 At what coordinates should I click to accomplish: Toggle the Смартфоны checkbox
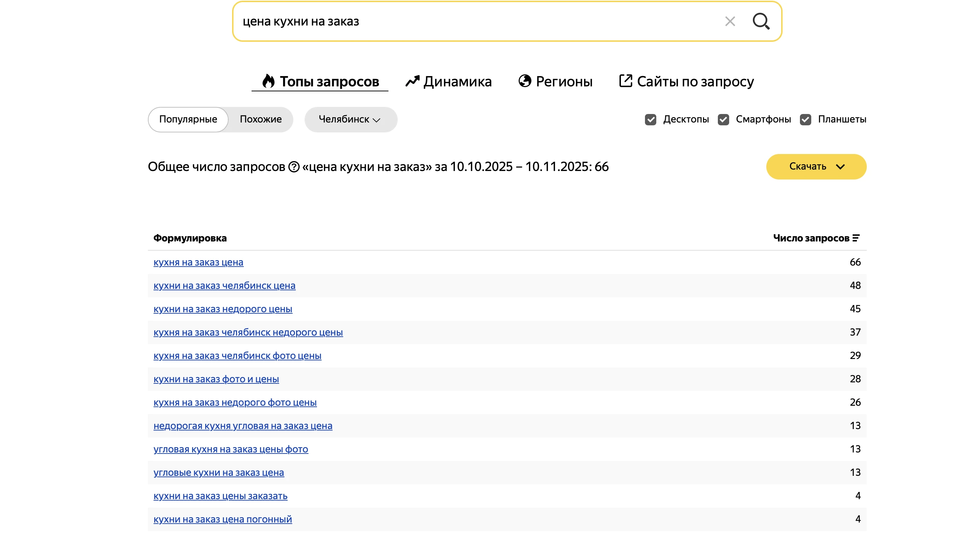723,120
